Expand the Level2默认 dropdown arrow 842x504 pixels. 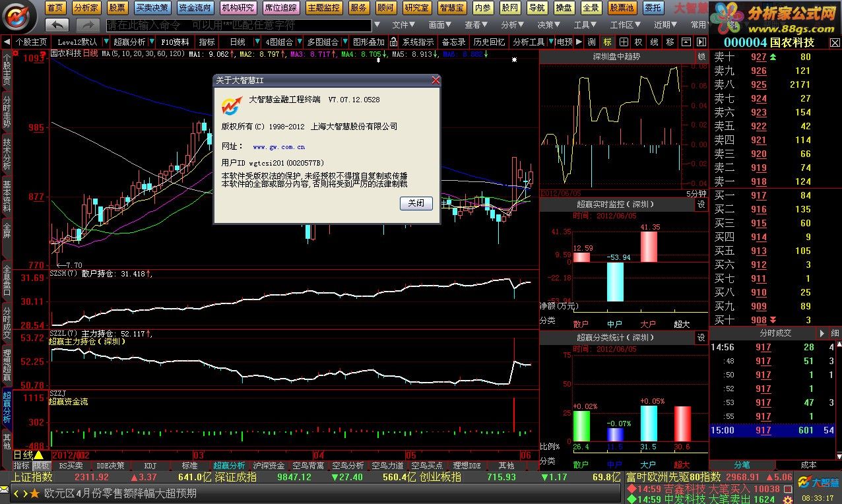[106, 42]
